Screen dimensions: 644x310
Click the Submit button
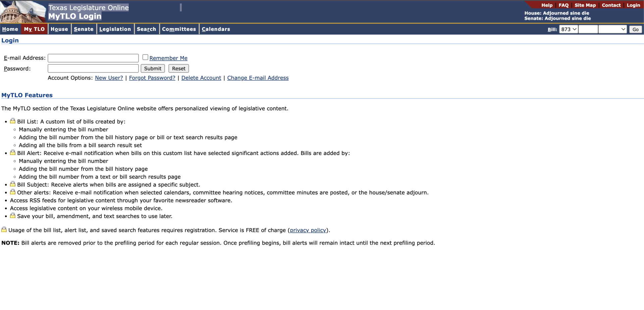coord(153,68)
